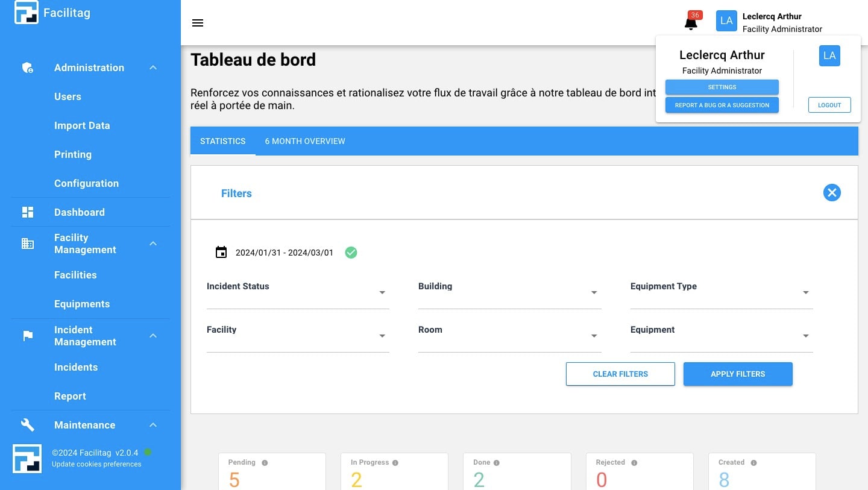This screenshot has width=868, height=490.
Task: Click Update cookies preferences link
Action: click(96, 464)
